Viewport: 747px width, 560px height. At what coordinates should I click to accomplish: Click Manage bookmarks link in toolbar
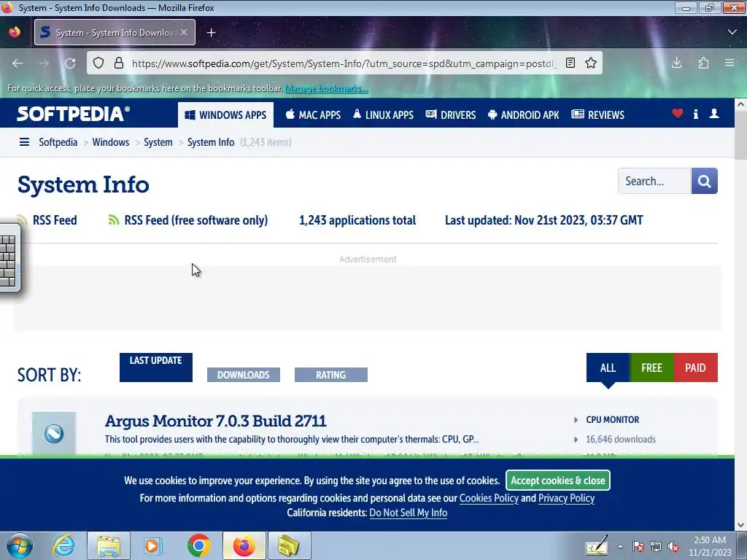(326, 88)
